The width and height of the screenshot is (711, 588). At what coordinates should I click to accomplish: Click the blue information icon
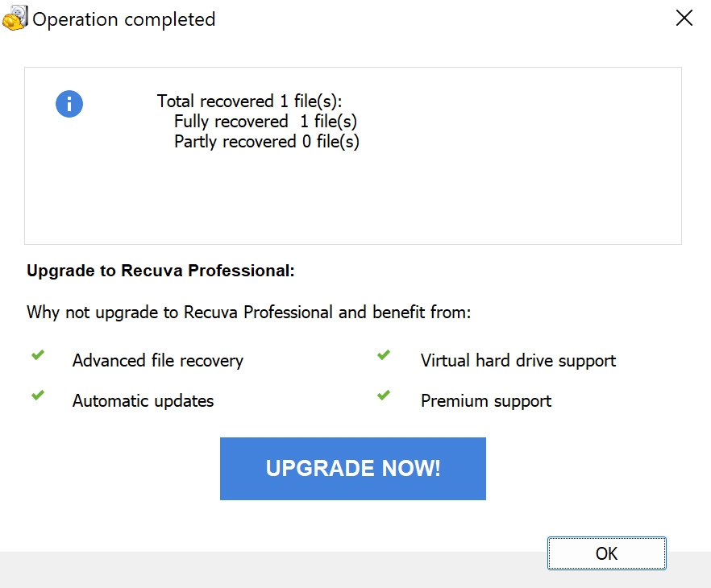coord(69,104)
